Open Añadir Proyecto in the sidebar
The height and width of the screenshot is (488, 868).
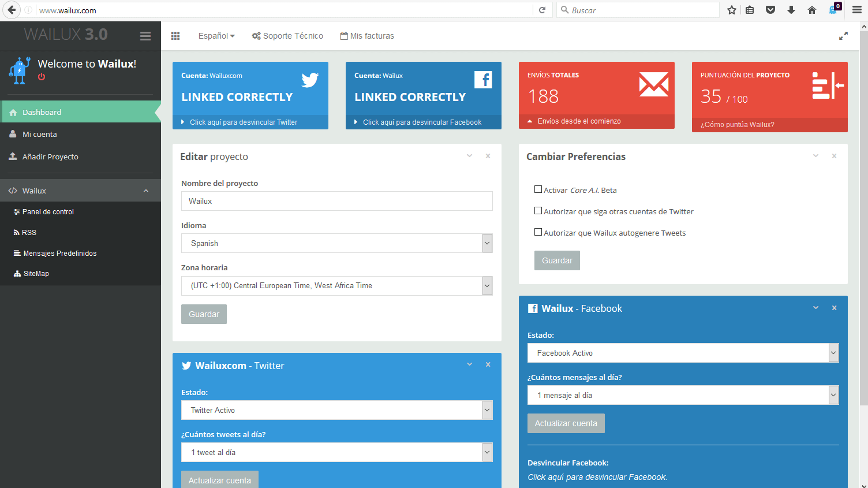click(x=80, y=157)
